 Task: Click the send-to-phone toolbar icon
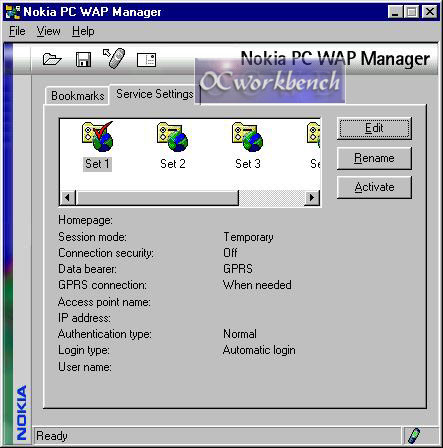114,58
